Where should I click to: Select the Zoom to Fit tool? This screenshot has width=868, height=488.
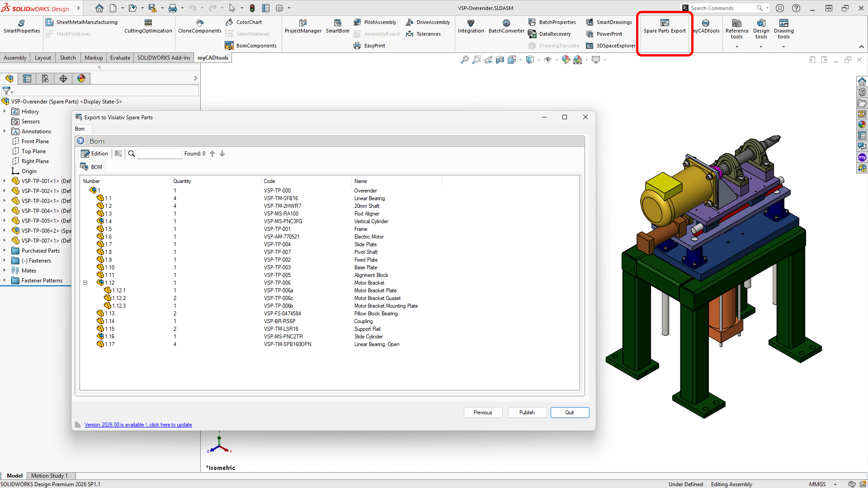click(465, 59)
